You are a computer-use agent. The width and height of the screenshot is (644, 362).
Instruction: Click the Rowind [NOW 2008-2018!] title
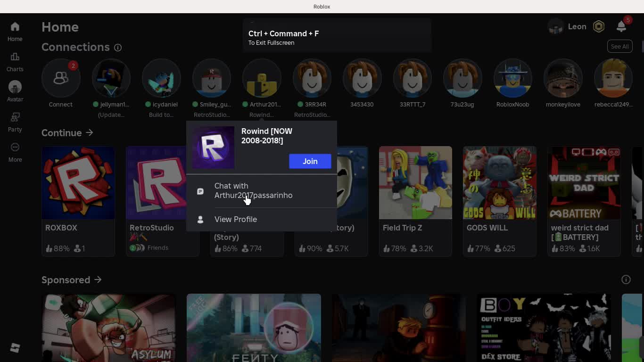click(267, 136)
